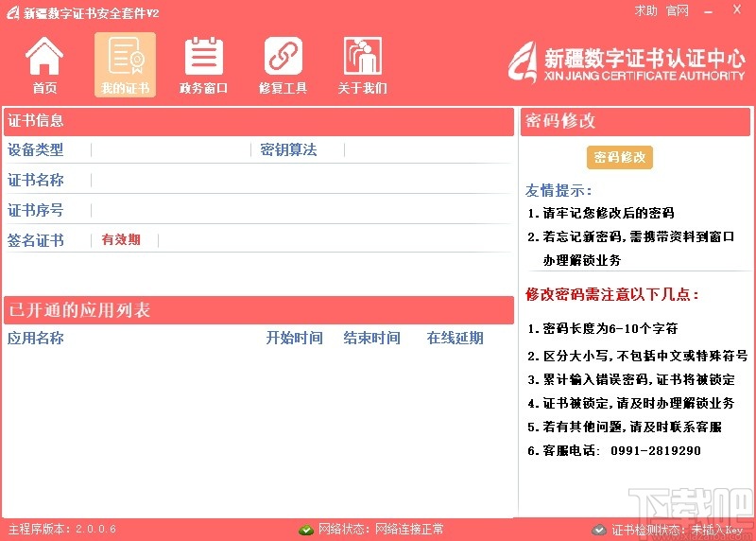The image size is (756, 541).
Task: Click the 结束时间 column header
Action: click(371, 338)
